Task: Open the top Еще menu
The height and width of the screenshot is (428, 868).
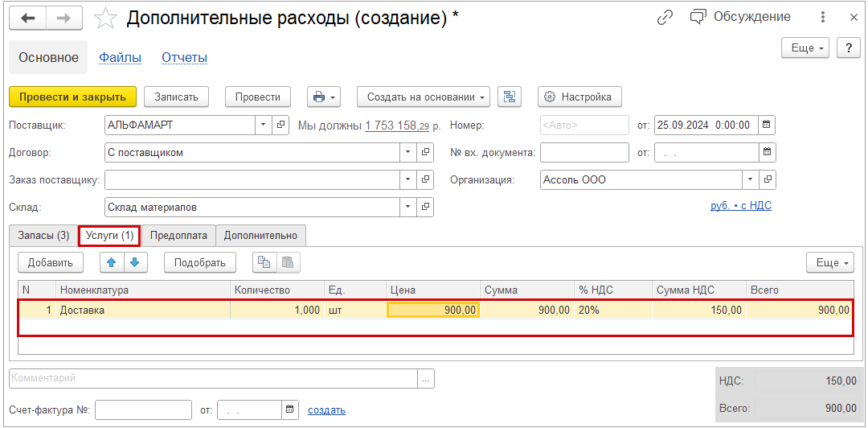Action: point(806,48)
